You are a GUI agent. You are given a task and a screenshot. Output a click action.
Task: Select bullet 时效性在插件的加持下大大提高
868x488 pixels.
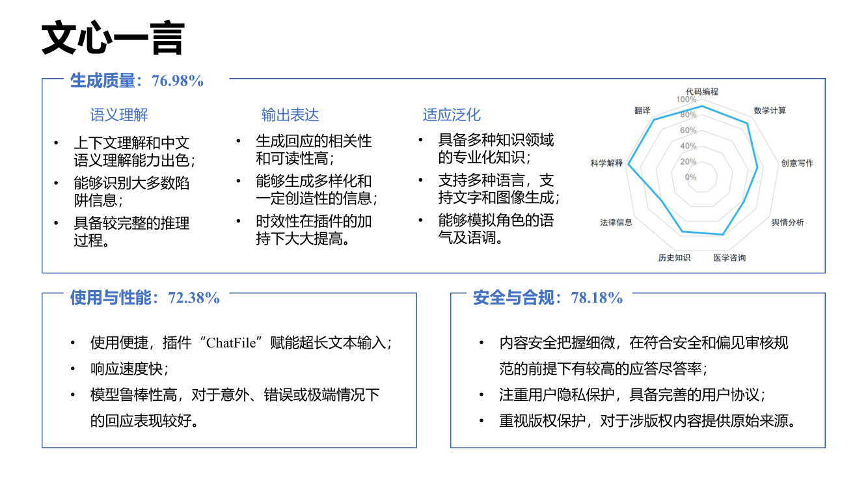click(x=314, y=230)
